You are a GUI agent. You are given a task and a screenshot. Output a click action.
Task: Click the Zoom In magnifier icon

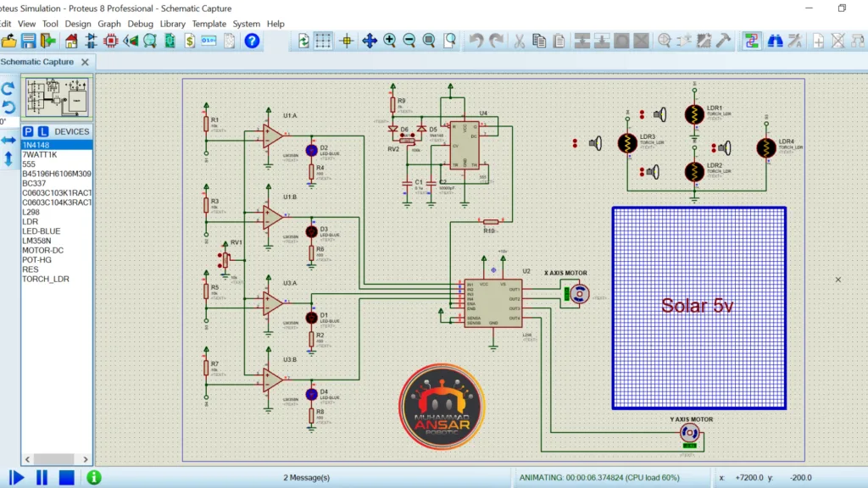click(x=390, y=41)
